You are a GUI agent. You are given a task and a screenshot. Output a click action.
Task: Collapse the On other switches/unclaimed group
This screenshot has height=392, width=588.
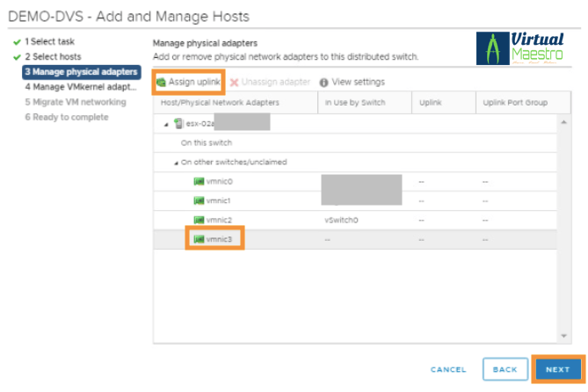click(175, 162)
